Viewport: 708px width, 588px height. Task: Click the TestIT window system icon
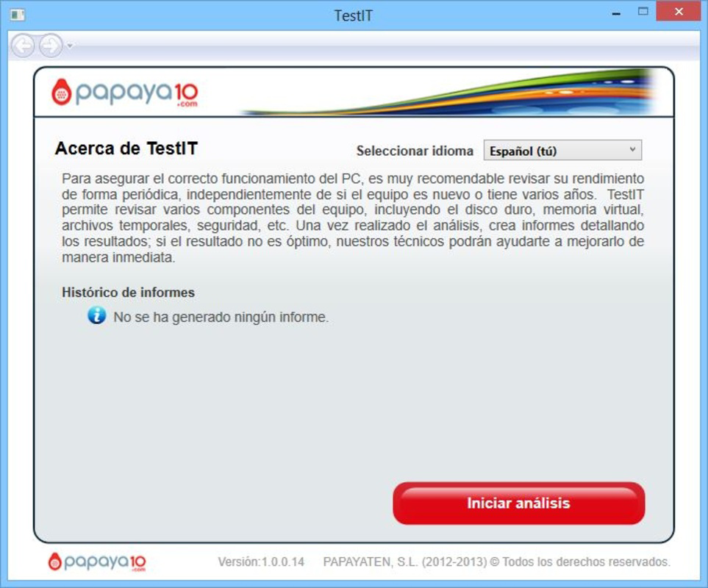point(18,15)
